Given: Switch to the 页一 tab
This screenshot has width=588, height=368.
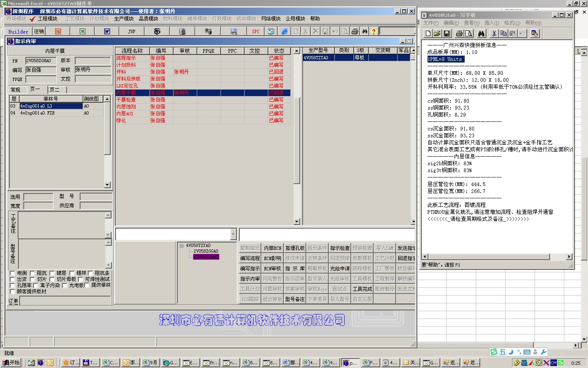Looking at the screenshot, I should pos(36,90).
